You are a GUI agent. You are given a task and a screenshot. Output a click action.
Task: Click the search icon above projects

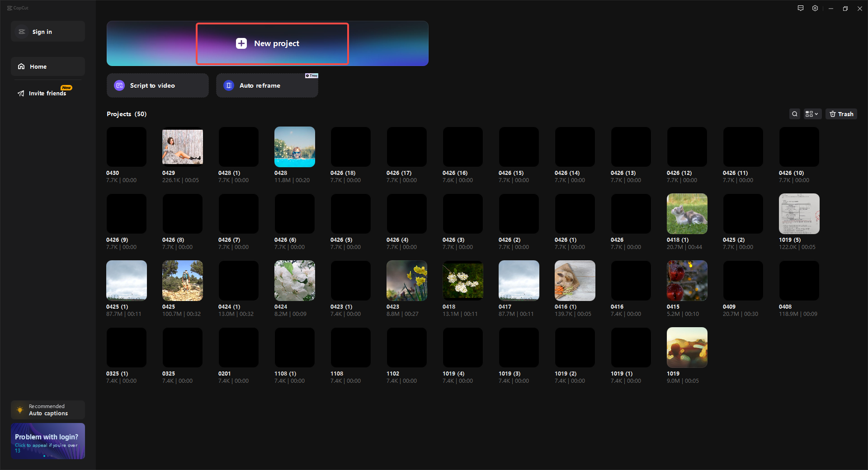click(795, 114)
